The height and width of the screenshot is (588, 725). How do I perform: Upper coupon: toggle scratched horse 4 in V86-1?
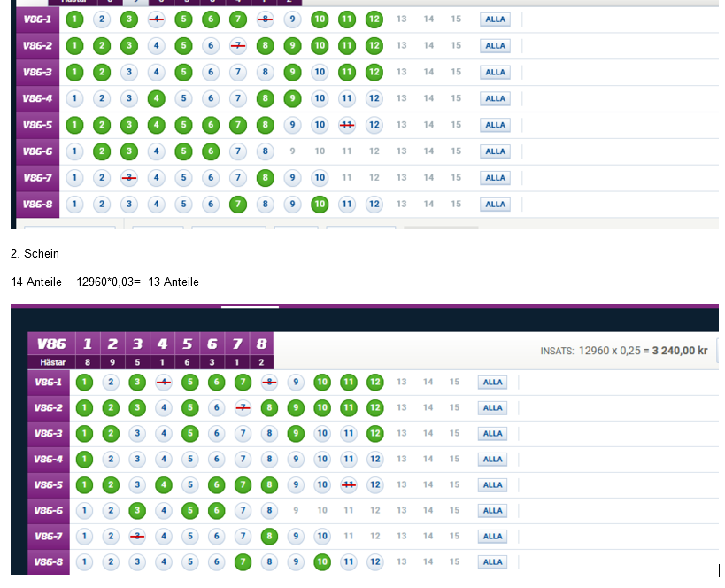pyautogui.click(x=157, y=19)
